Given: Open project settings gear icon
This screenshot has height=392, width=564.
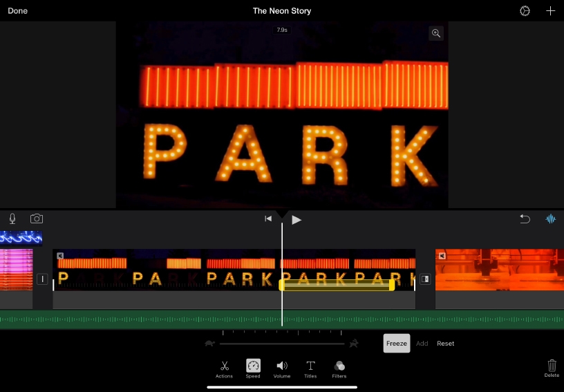Looking at the screenshot, I should 525,11.
